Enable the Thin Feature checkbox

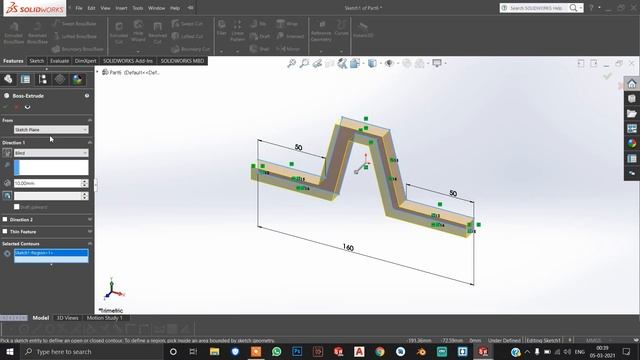pos(5,231)
